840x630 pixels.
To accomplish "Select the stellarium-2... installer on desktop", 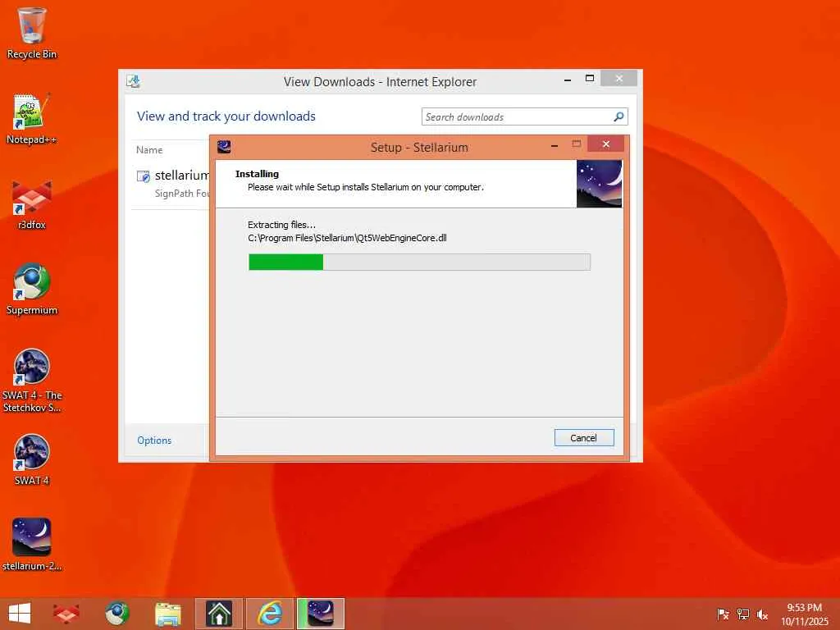I will coord(32,545).
